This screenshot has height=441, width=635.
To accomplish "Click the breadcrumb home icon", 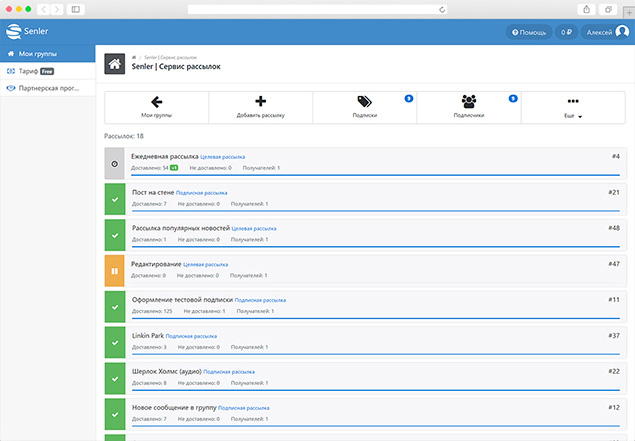I will 134,58.
